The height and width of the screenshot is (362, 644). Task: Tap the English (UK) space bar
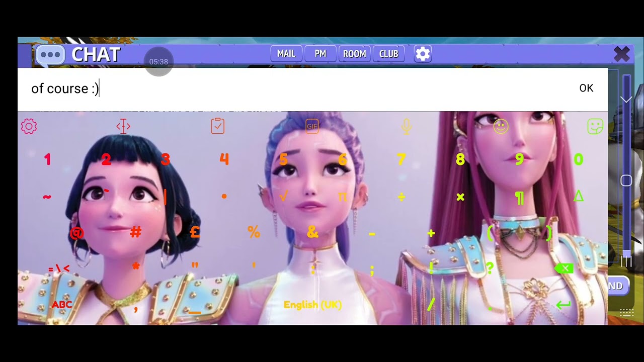pos(312,305)
